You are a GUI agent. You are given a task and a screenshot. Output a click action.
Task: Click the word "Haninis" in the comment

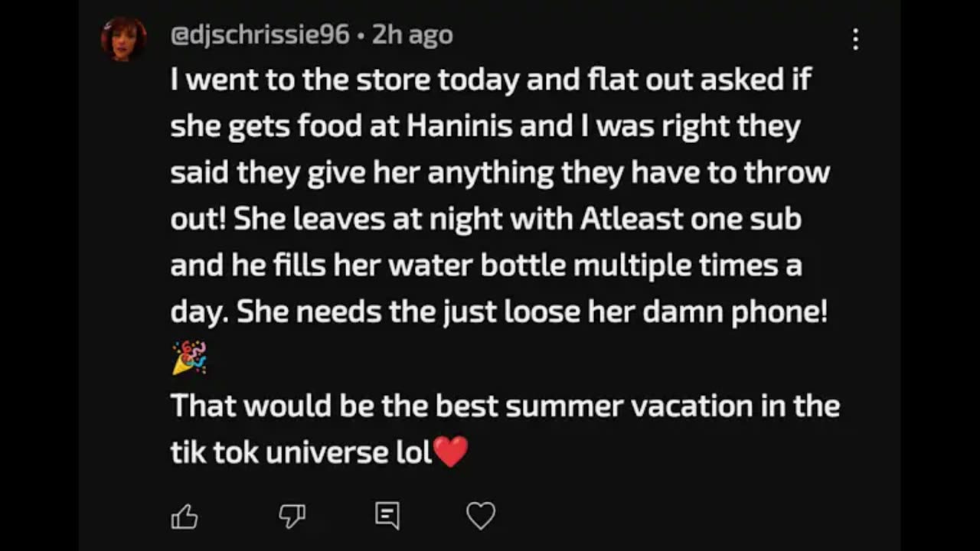click(459, 126)
